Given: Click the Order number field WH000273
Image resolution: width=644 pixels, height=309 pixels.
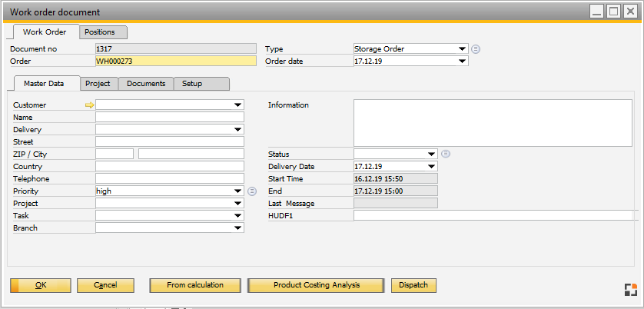Looking at the screenshot, I should tap(175, 61).
